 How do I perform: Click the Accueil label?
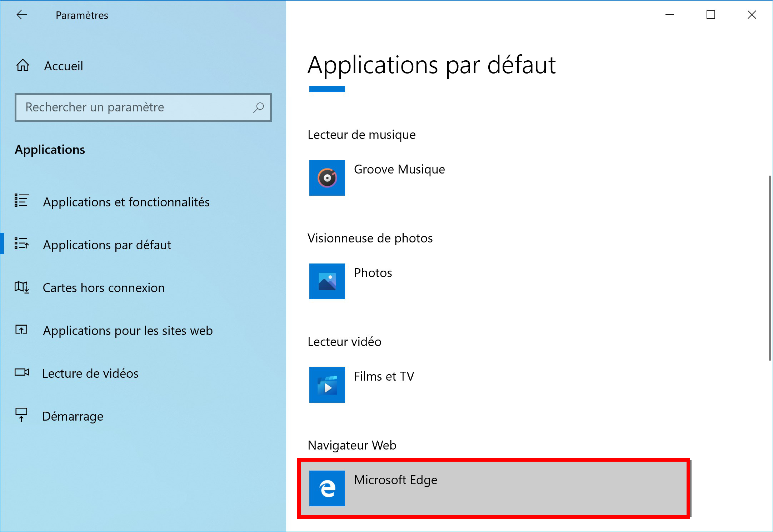coord(64,66)
